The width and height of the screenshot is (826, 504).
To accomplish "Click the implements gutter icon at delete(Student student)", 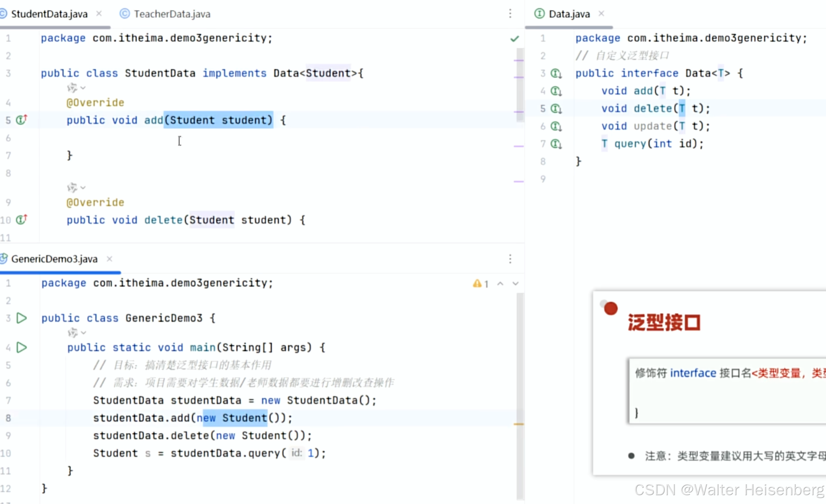I will pos(22,219).
